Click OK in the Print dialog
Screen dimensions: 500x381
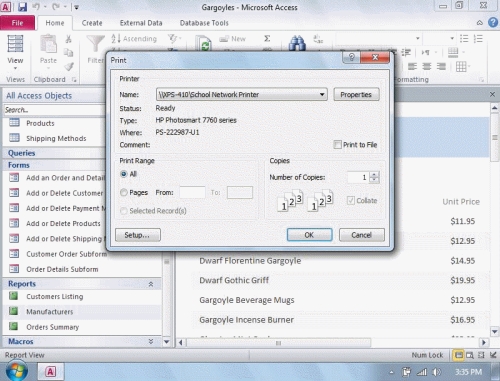(x=309, y=235)
